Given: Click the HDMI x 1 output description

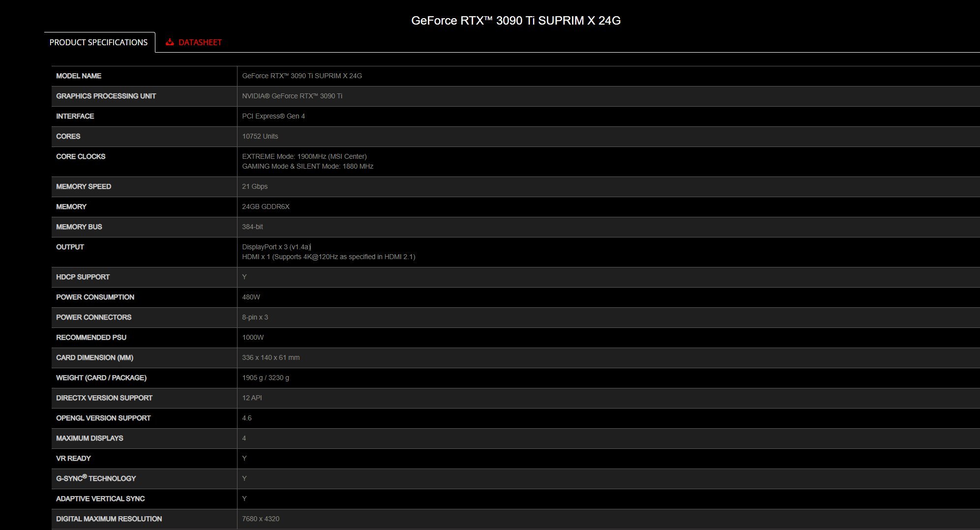Looking at the screenshot, I should point(328,257).
